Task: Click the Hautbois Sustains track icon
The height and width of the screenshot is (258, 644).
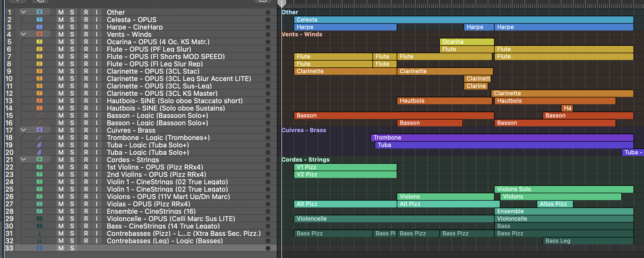Action: pyautogui.click(x=39, y=108)
